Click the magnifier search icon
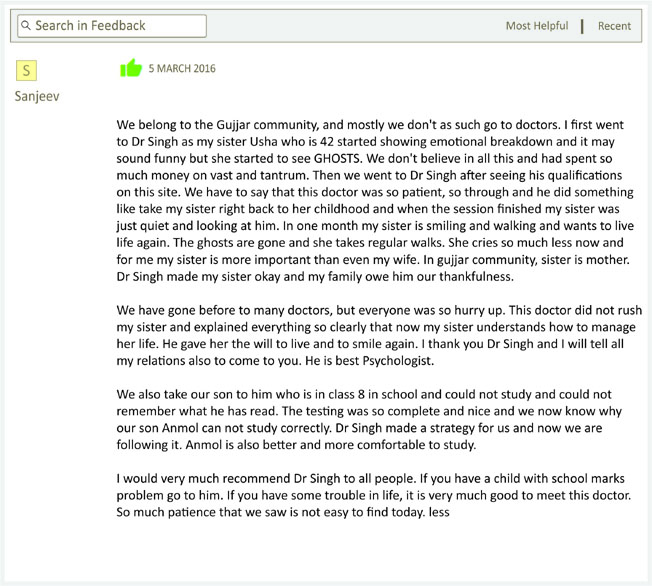 point(26,26)
